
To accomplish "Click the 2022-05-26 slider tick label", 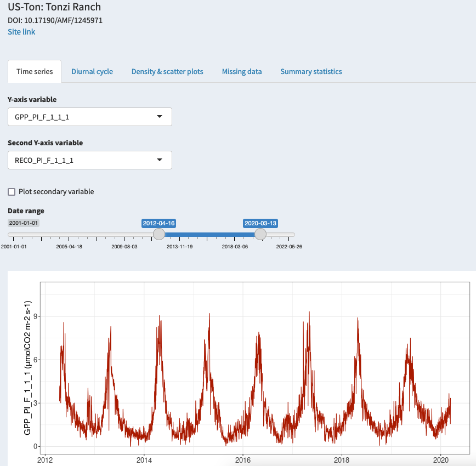I will click(x=289, y=247).
